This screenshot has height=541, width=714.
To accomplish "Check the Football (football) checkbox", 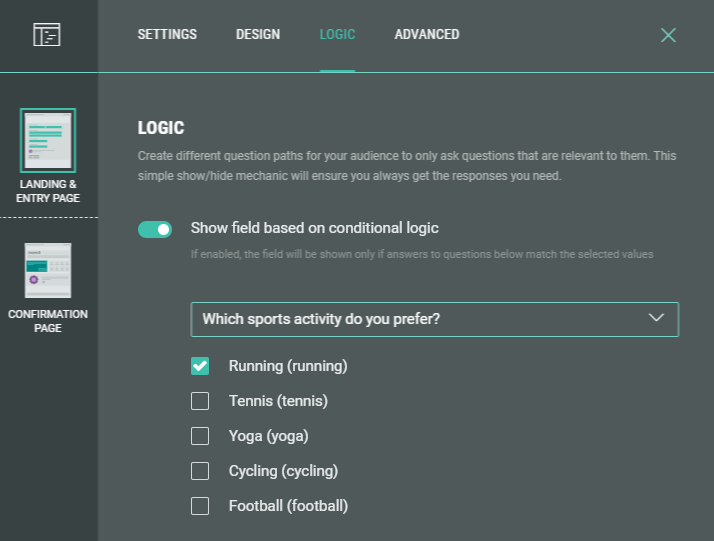I will pos(200,506).
